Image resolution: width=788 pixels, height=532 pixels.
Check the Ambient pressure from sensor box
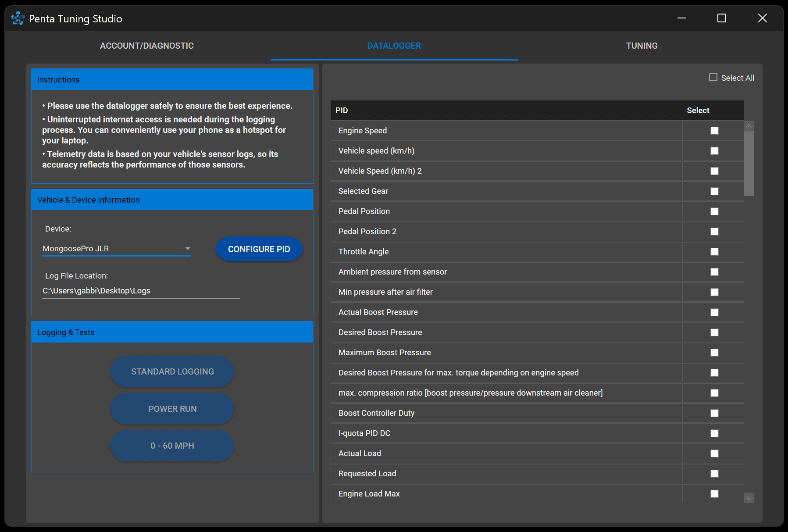(x=714, y=272)
